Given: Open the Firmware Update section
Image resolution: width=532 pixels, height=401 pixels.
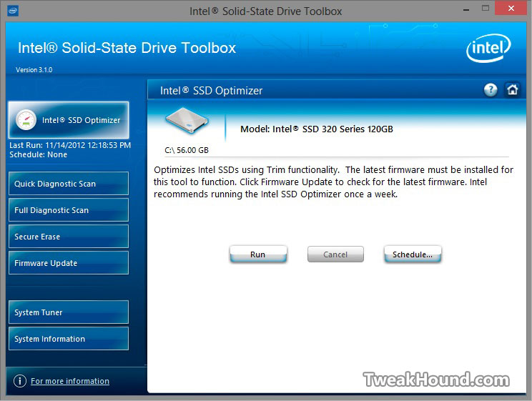Looking at the screenshot, I should click(x=69, y=263).
